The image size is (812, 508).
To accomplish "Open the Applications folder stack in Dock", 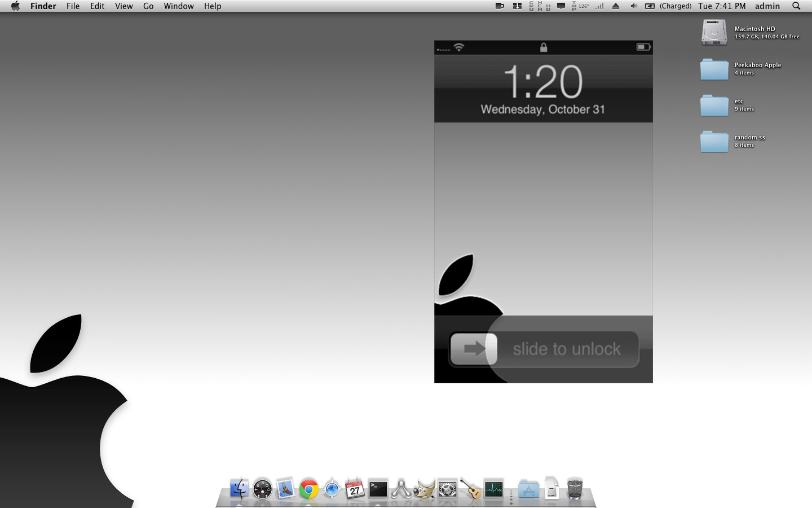I will tap(528, 489).
